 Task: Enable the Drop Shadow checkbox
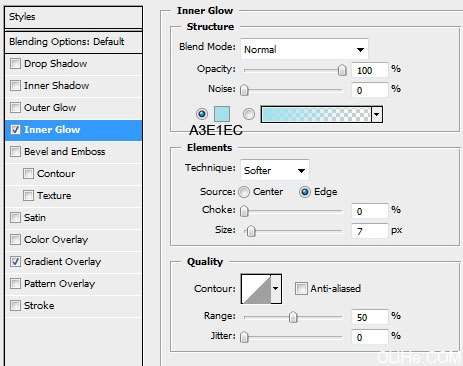15,63
